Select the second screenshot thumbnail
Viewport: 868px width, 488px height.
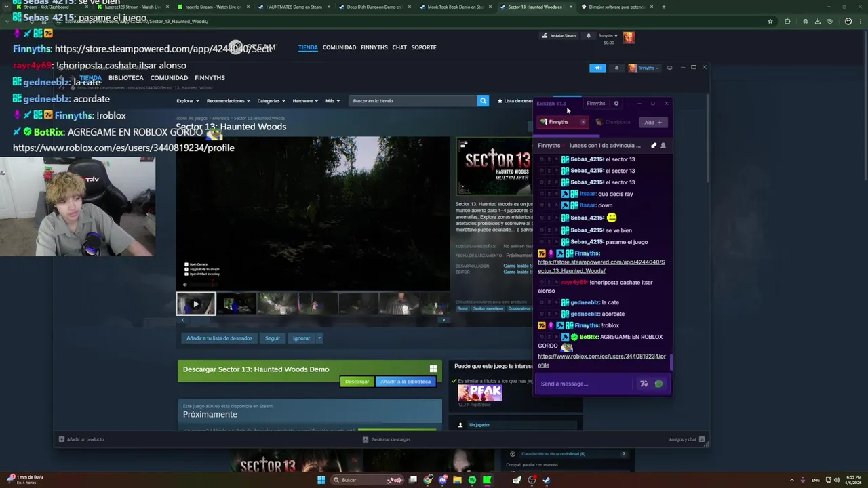pyautogui.click(x=237, y=304)
